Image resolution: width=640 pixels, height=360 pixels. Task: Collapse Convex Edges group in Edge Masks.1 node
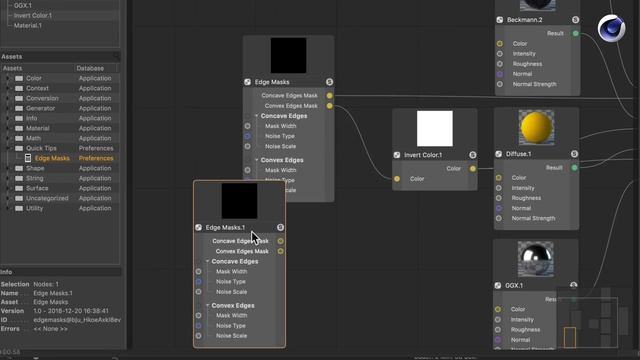207,305
